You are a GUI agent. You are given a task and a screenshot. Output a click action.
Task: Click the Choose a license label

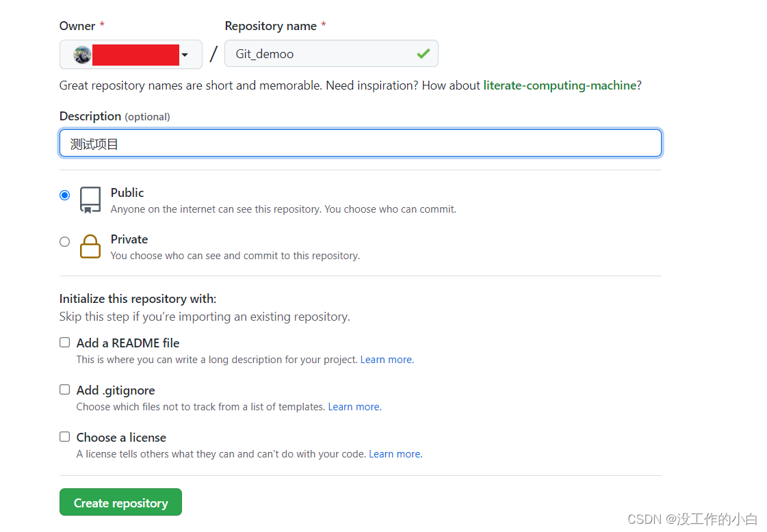click(121, 438)
